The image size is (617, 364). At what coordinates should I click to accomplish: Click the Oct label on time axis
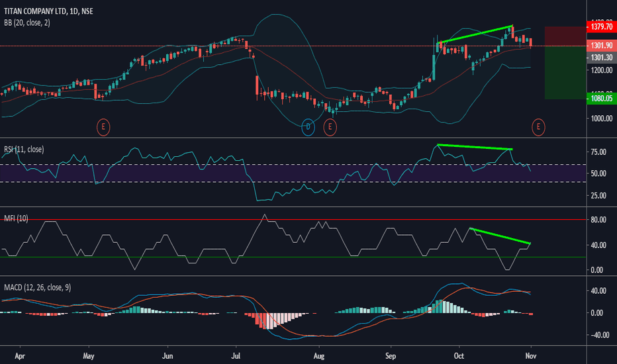point(459,356)
